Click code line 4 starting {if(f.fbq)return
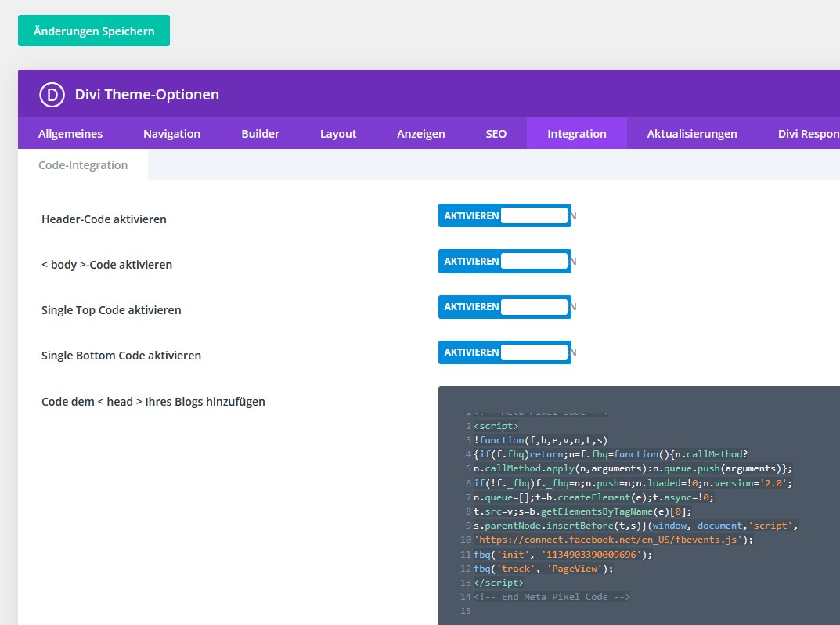Viewport: 840px width, 625px height. coord(611,454)
